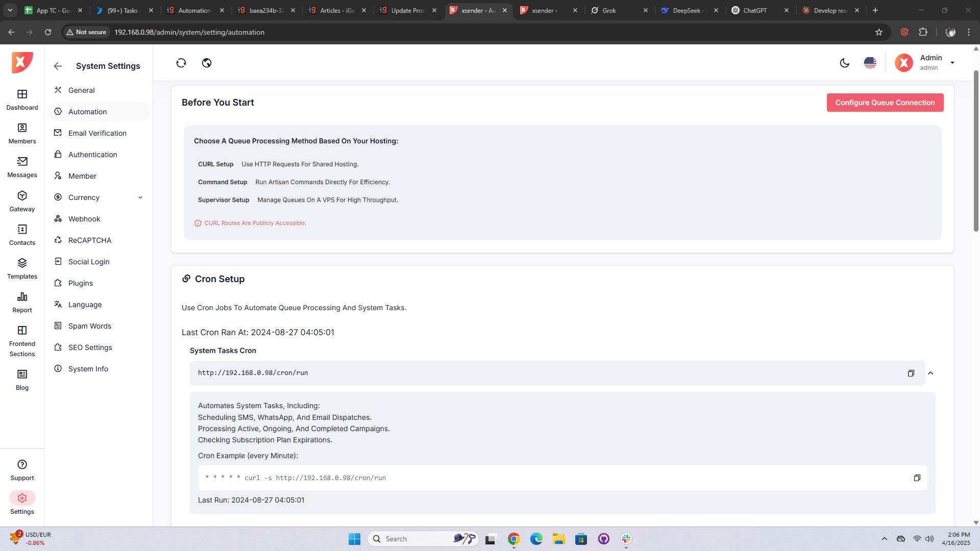Click the Configure Queue Connection button

click(x=885, y=103)
